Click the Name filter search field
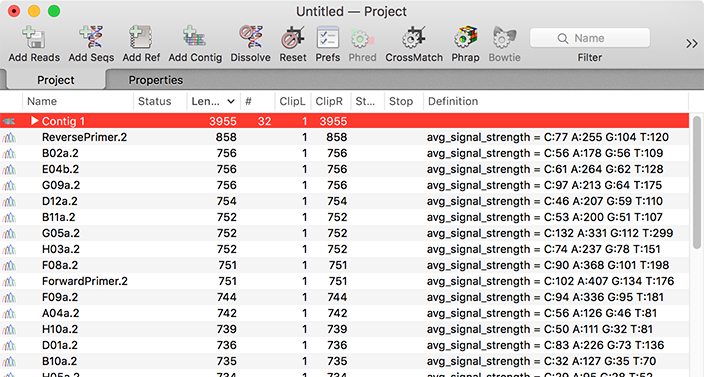The height and width of the screenshot is (377, 704). pos(590,38)
